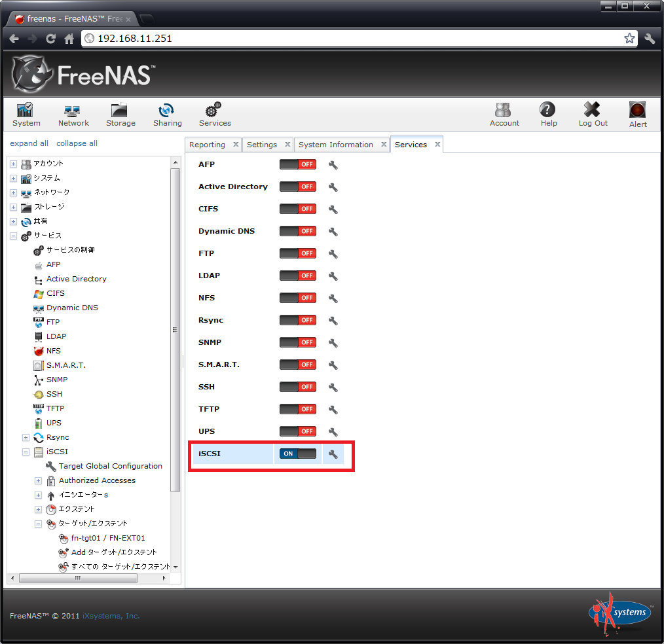Click the Log Out icon
Viewport: 664px width, 644px height.
pos(593,115)
